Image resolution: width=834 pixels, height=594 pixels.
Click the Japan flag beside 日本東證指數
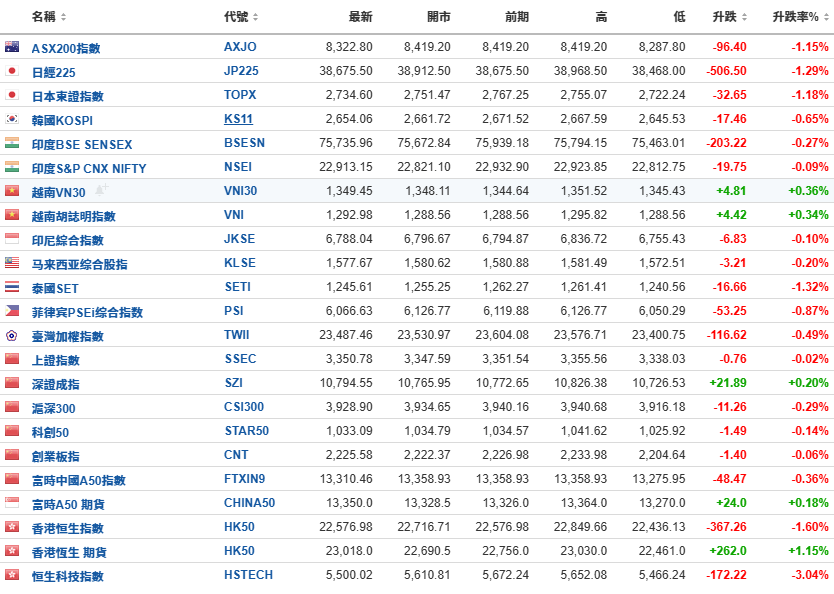(x=12, y=95)
